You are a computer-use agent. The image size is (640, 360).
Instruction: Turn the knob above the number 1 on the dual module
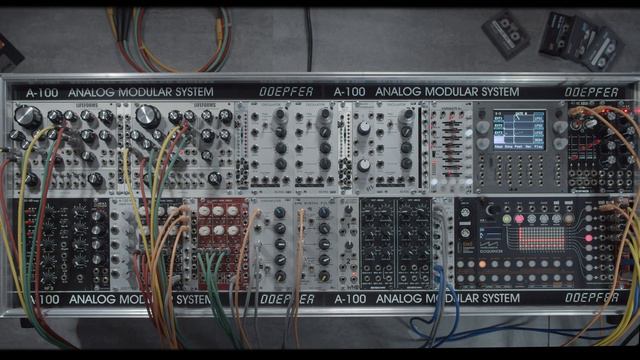348,210
